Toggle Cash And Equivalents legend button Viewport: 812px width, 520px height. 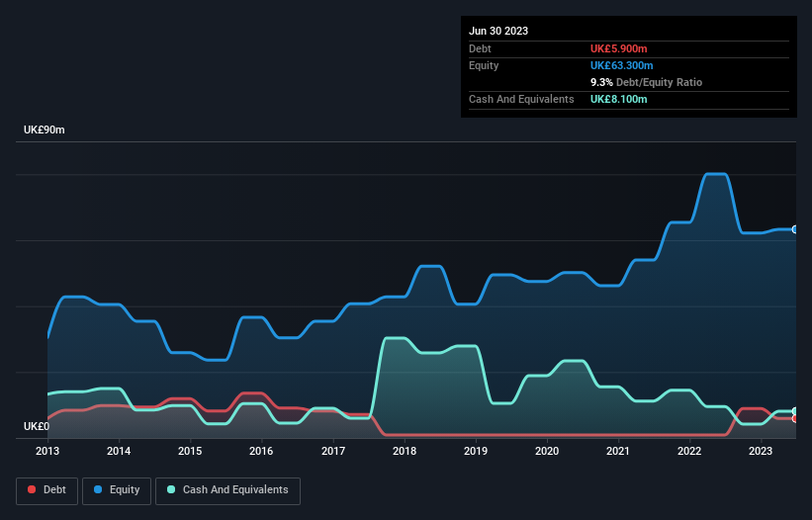point(227,490)
